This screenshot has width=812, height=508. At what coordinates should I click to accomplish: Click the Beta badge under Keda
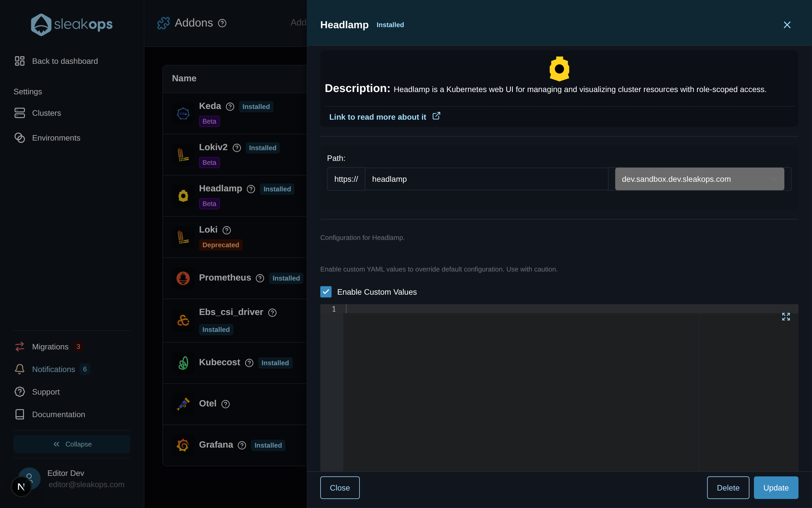(x=209, y=121)
